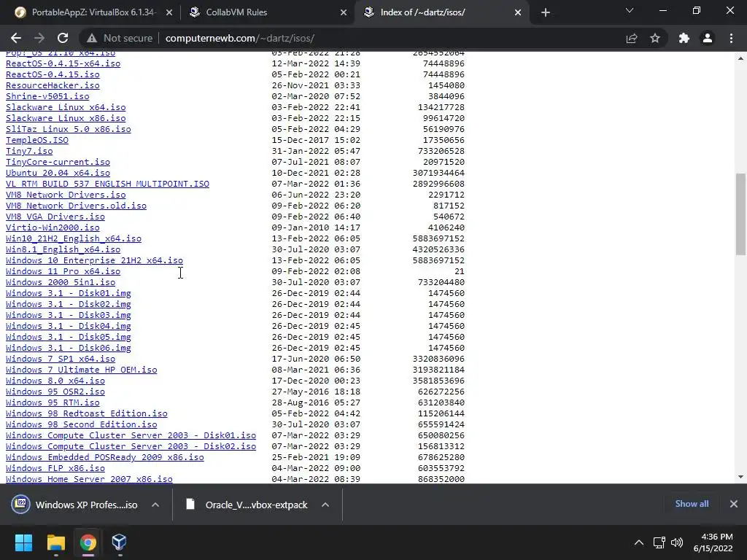Reload the current page
The height and width of the screenshot is (560, 747).
click(x=63, y=38)
